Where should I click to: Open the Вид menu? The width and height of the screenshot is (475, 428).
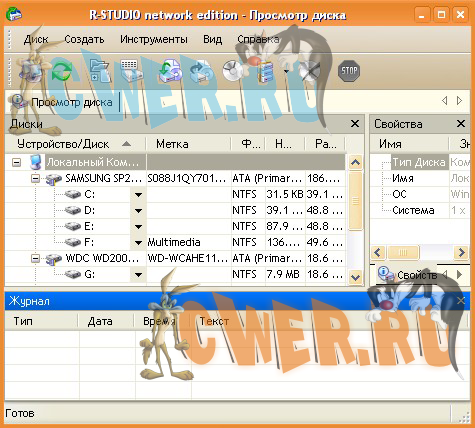pyautogui.click(x=212, y=39)
